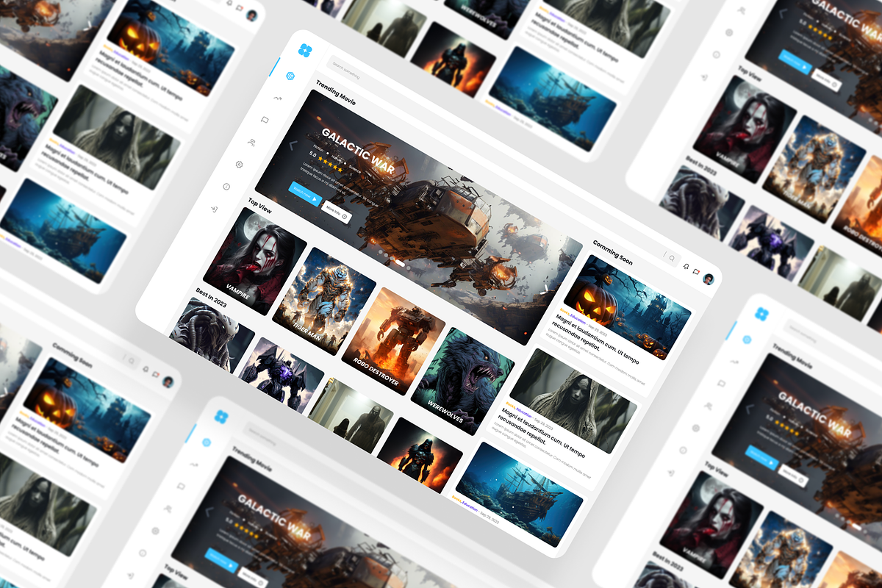Click the Trending Movie heading in center window
The image size is (882, 588).
click(x=336, y=92)
